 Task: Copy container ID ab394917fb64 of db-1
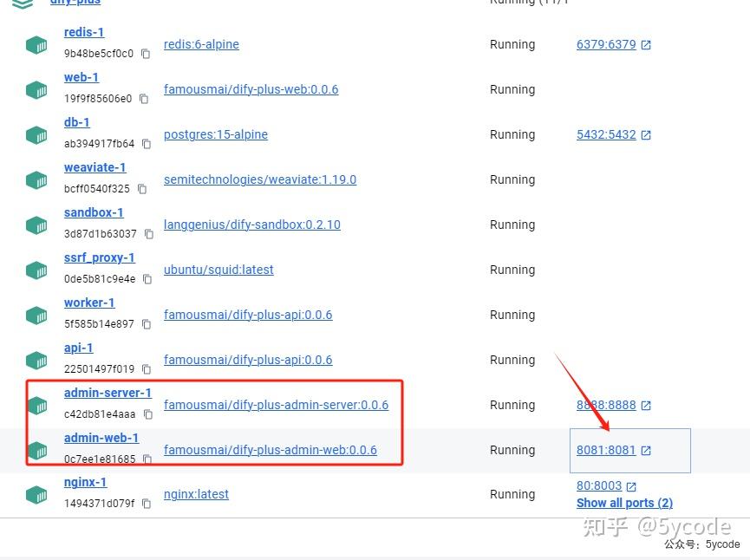click(x=147, y=144)
